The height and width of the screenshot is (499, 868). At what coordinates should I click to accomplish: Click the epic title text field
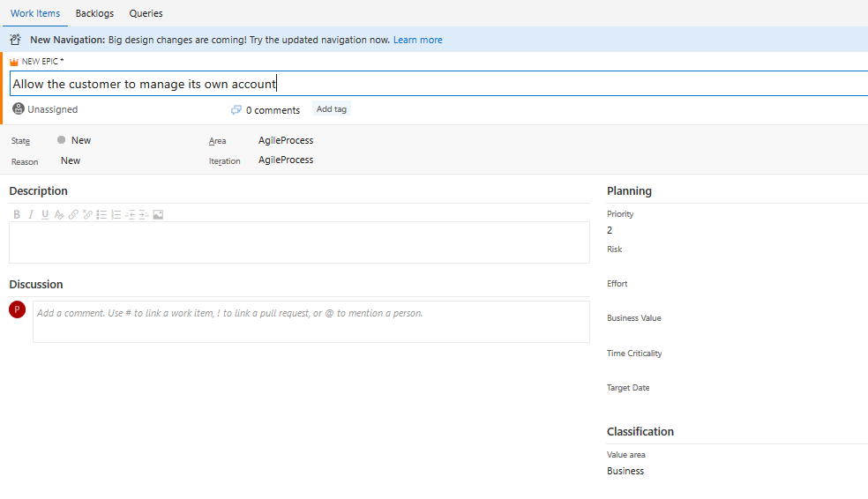tap(438, 84)
